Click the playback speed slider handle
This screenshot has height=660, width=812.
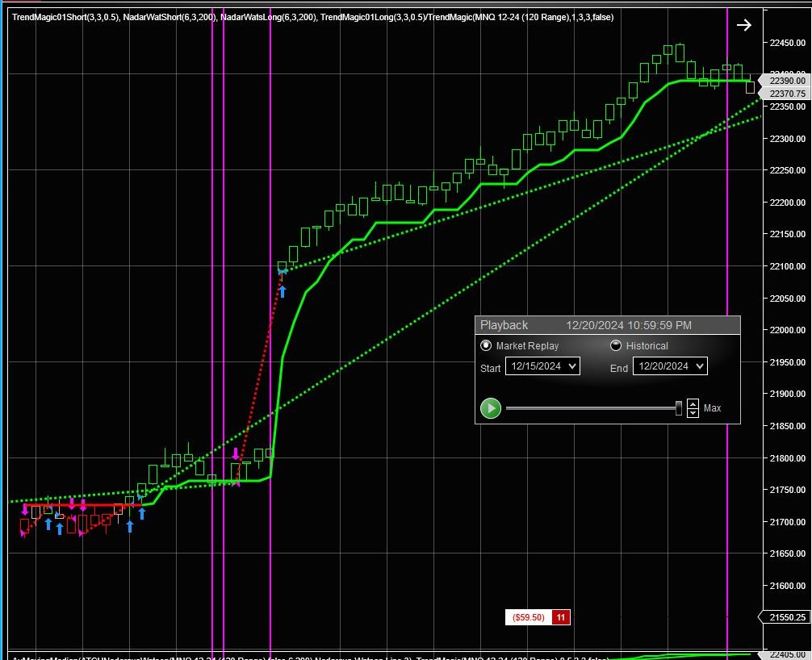(678, 408)
